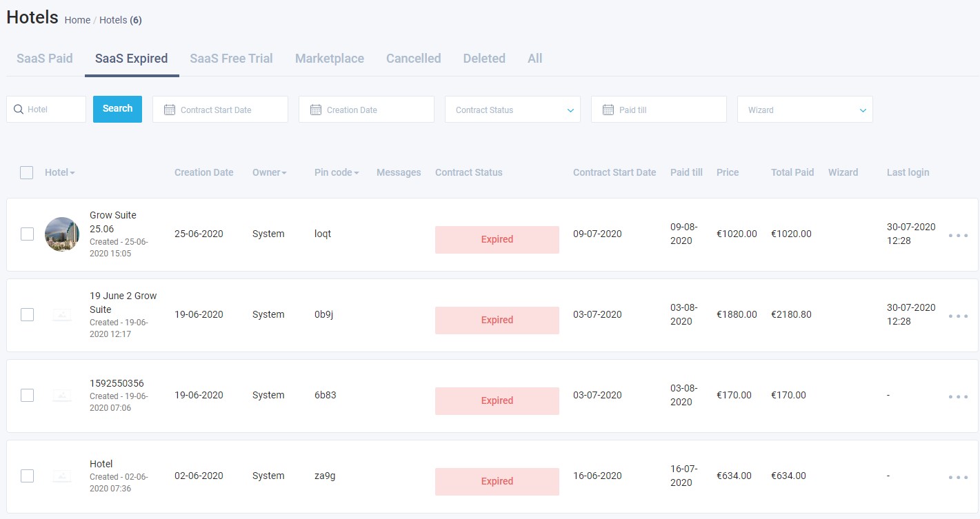Click contract start date 16-06-2020
Screen dimensions: 980x519
tap(597, 476)
